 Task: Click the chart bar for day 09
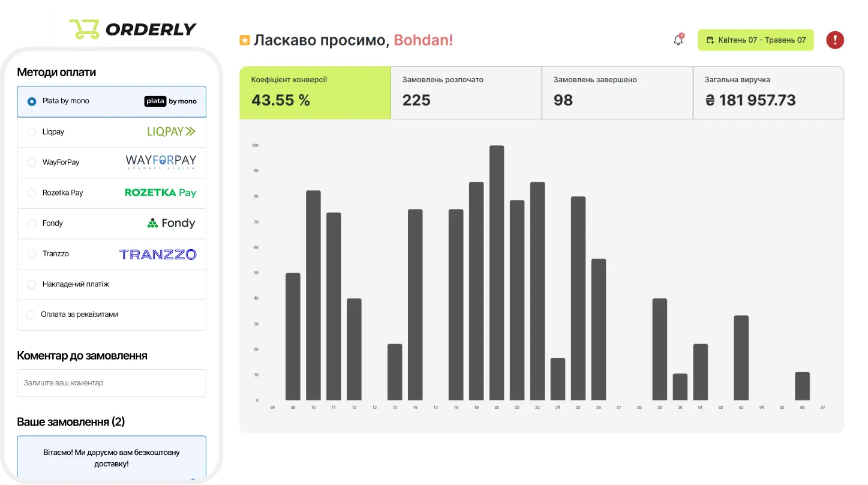(x=293, y=337)
